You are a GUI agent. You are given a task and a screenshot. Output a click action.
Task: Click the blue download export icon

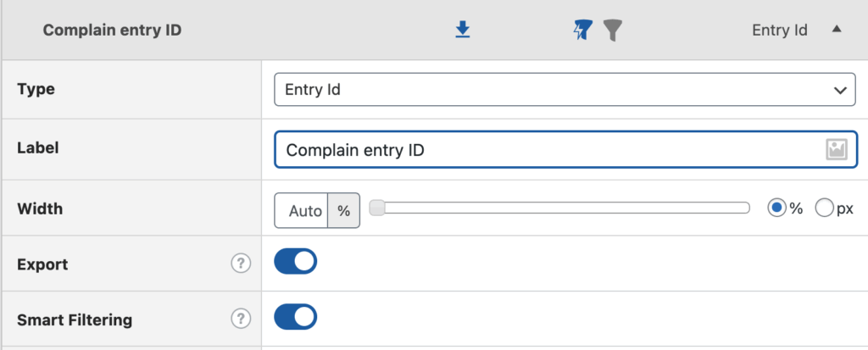pos(462,31)
